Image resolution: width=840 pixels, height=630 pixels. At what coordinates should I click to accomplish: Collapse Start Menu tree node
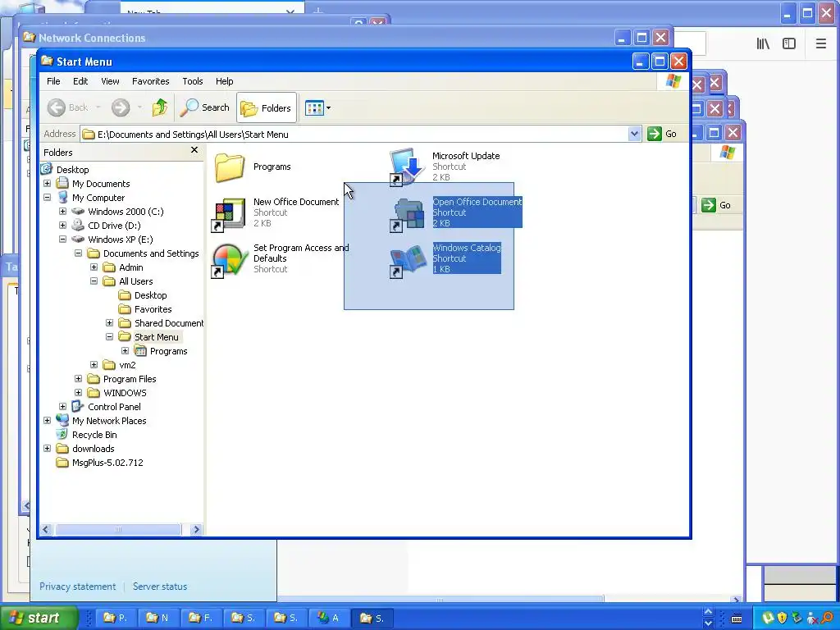tap(109, 337)
